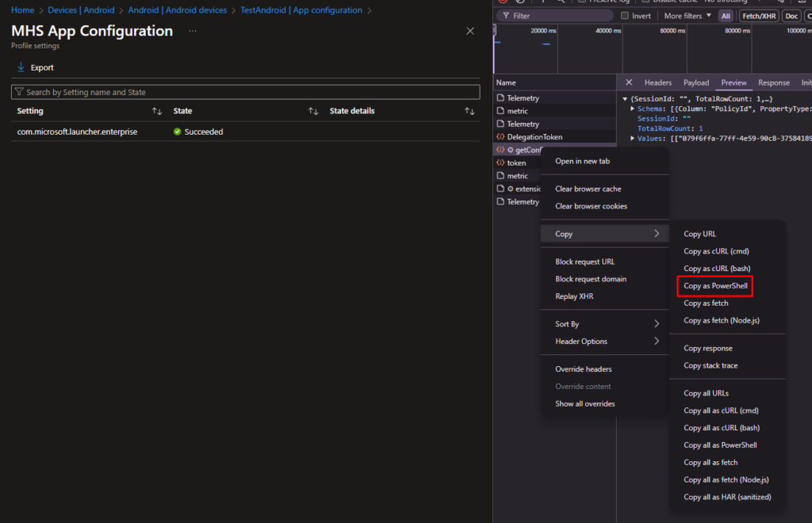Click the green Succeeded status icon
The width and height of the screenshot is (812, 523).
pyautogui.click(x=177, y=132)
